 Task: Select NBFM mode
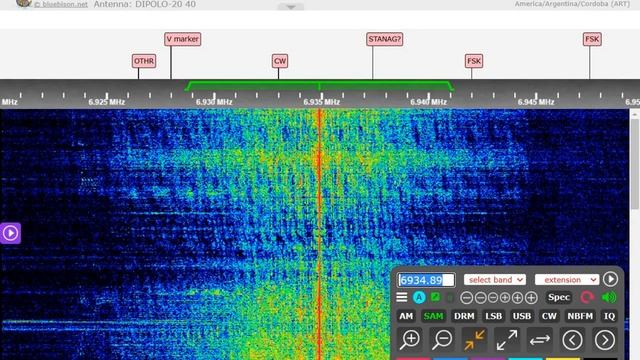coord(580,316)
